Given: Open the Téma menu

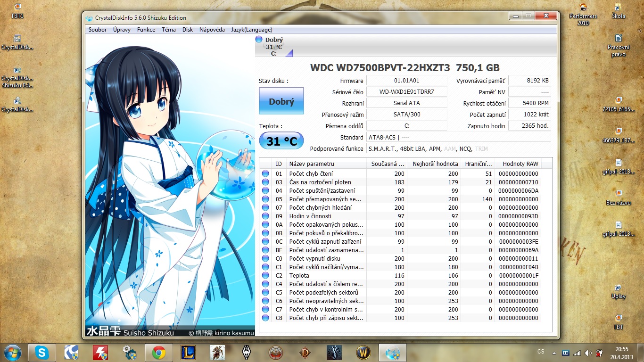Looking at the screenshot, I should [x=168, y=30].
